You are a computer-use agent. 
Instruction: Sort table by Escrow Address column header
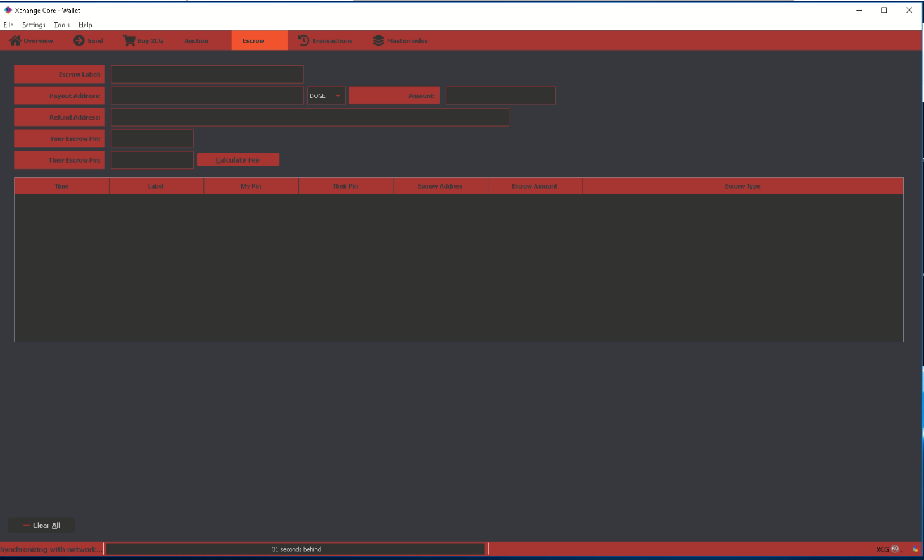[x=440, y=186]
